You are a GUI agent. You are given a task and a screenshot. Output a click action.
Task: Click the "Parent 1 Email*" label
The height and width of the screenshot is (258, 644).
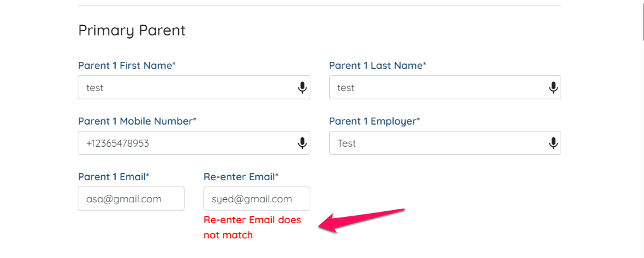click(x=114, y=177)
